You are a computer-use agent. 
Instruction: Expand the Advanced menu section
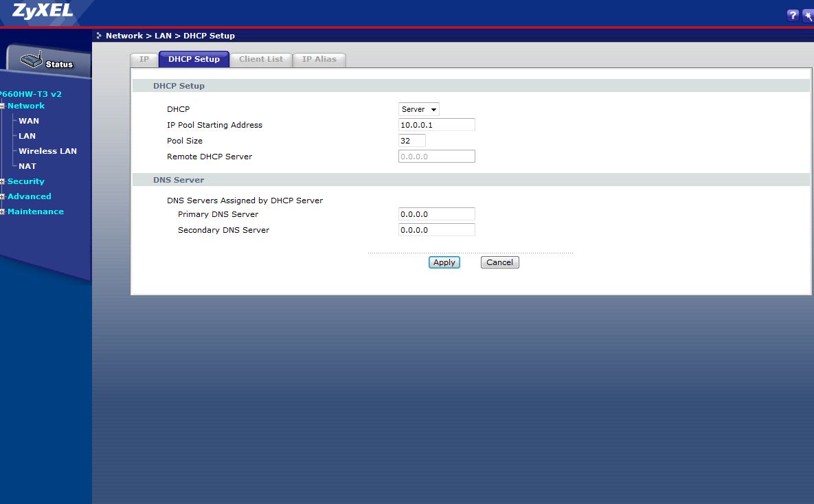pyautogui.click(x=3, y=196)
